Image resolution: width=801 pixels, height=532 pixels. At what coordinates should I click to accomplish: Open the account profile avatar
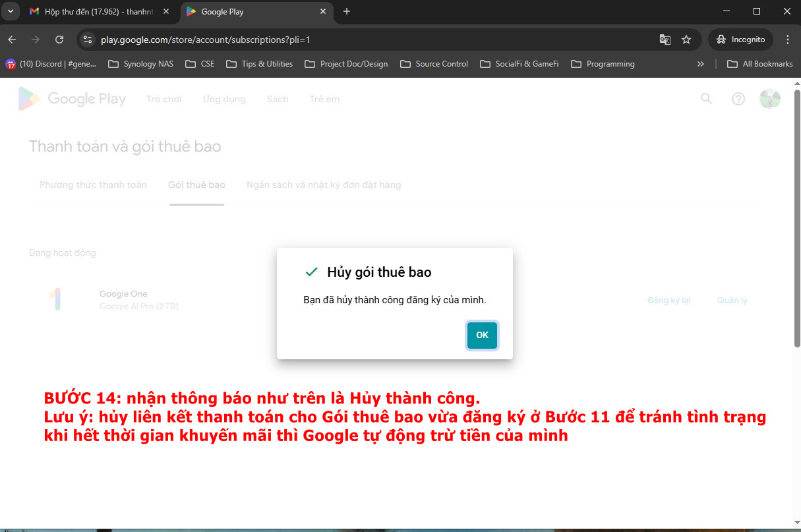[x=769, y=99]
